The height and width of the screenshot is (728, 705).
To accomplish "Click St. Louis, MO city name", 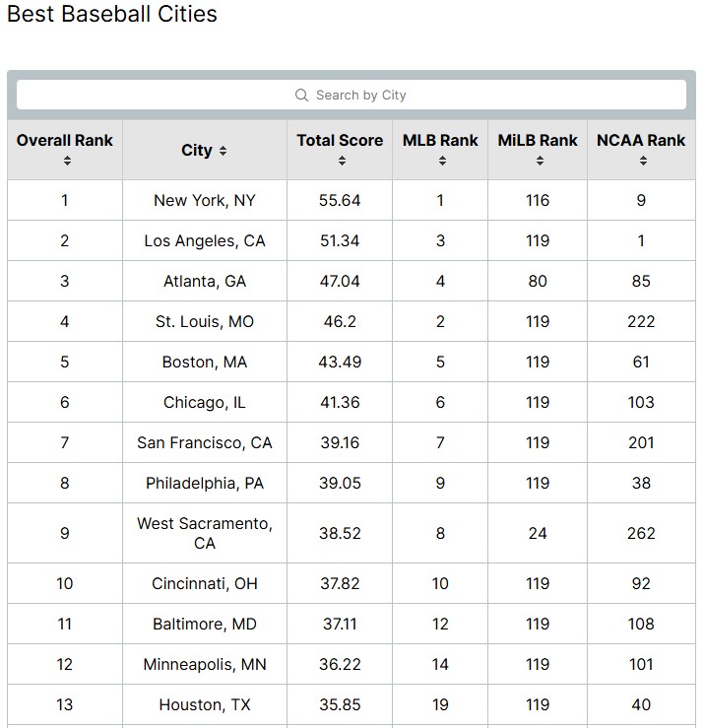I will pyautogui.click(x=205, y=321).
